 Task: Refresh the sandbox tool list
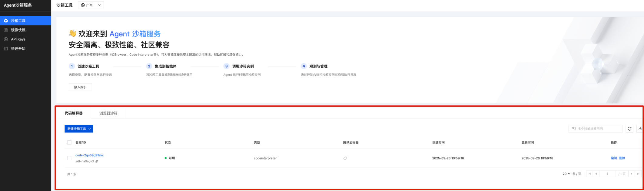(629, 129)
